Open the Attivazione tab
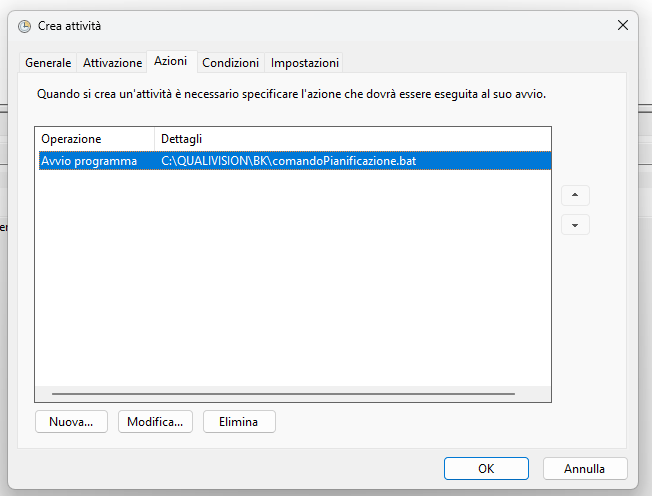The width and height of the screenshot is (652, 496). click(x=112, y=62)
